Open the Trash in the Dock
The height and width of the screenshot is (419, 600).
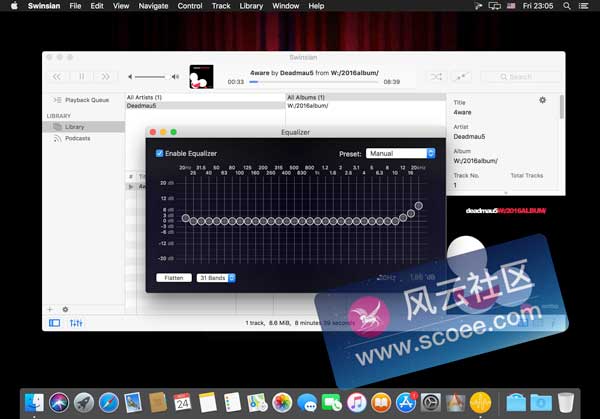566,402
